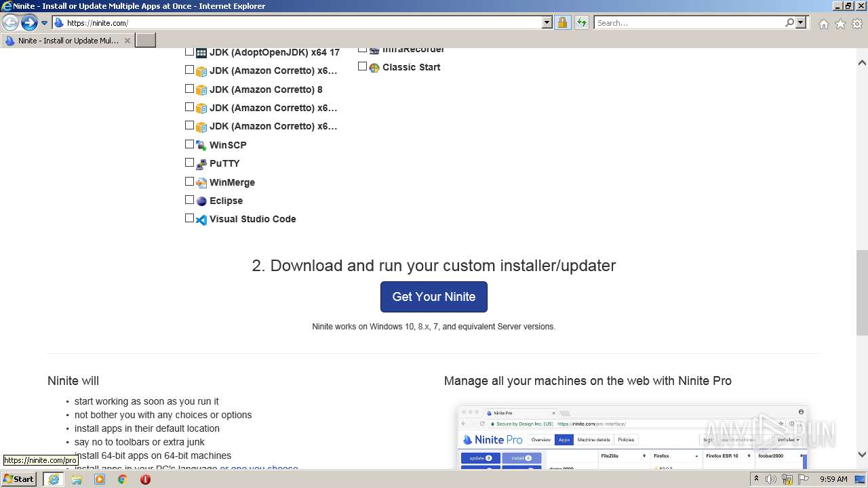Tick the Classic Start checkbox
868x488 pixels.
coord(362,66)
